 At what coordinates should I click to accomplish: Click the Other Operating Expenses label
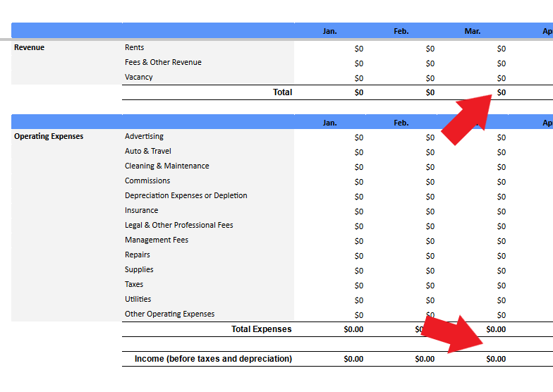click(169, 314)
